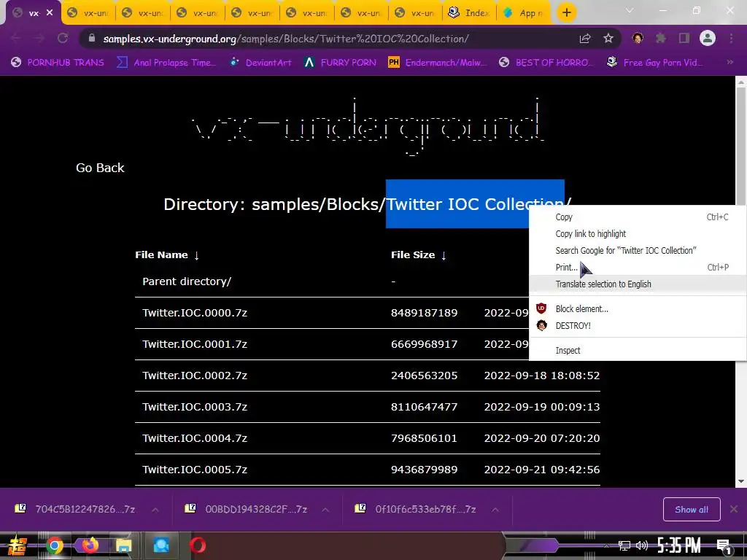Screen dimensions: 747x560
Task: Open Chrome three-dot menu
Action: point(731,38)
